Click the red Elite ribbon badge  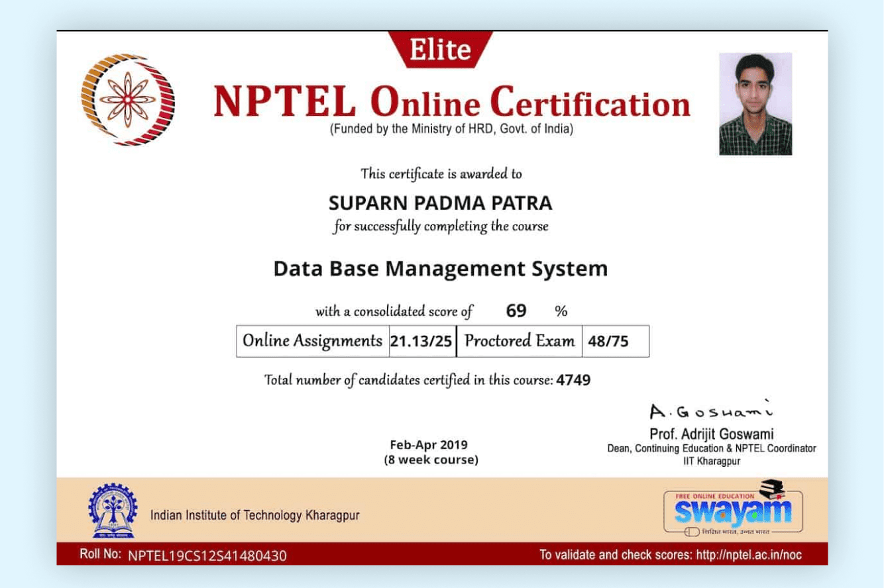(x=440, y=48)
